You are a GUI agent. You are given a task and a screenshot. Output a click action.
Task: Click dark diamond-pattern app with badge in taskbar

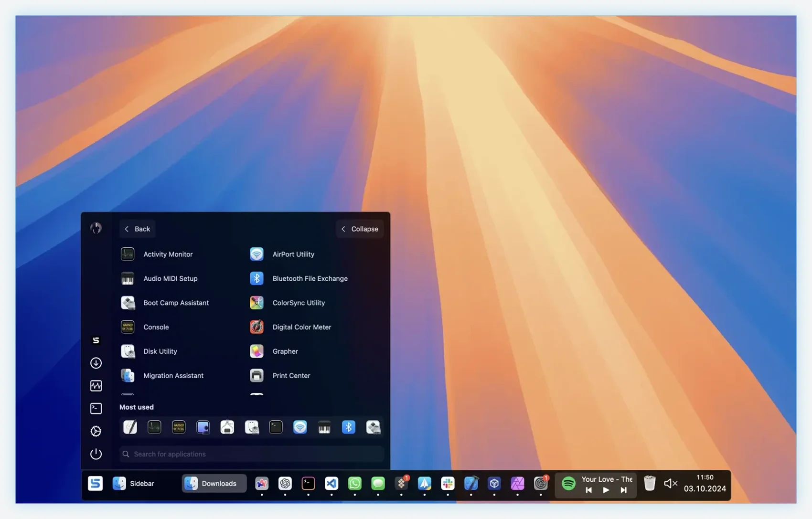[x=402, y=484]
